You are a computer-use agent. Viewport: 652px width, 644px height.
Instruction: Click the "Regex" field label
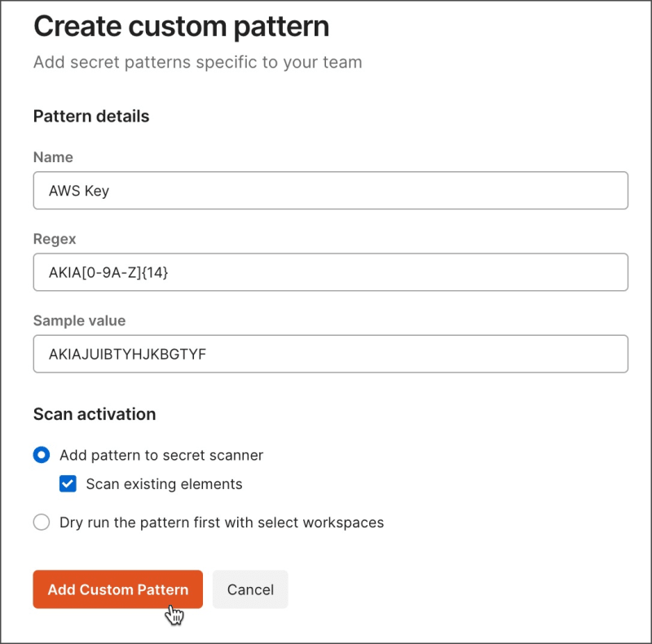55,239
